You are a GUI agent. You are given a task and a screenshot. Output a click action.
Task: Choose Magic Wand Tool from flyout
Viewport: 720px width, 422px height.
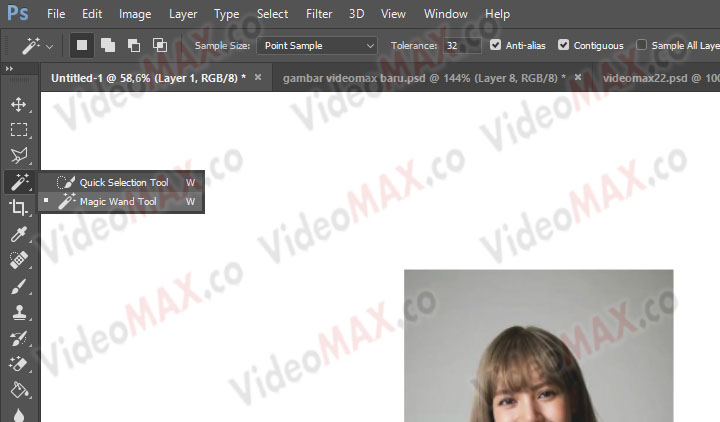coord(121,202)
